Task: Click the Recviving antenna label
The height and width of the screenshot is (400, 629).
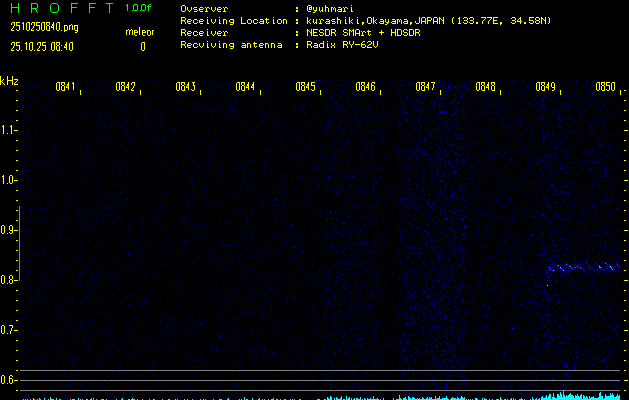Action: pyautogui.click(x=231, y=45)
